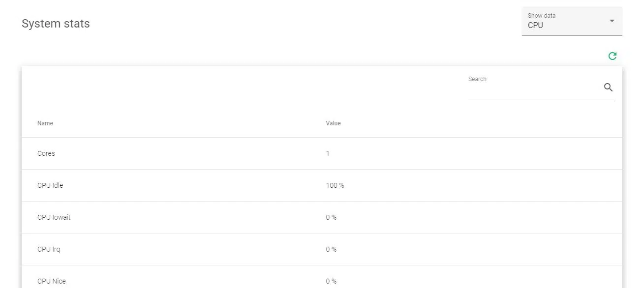
Task: Select the CPU Irq row name
Action: 49,249
